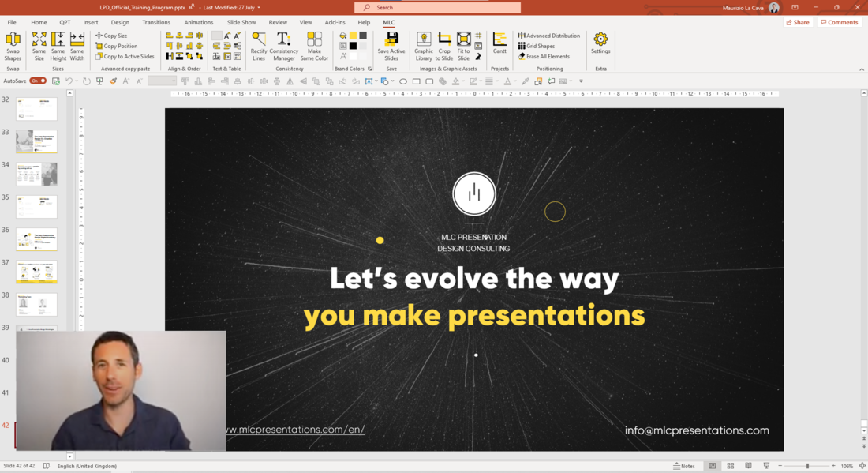Click the Format Painter brush icon
This screenshot has width=868, height=473.
click(113, 81)
